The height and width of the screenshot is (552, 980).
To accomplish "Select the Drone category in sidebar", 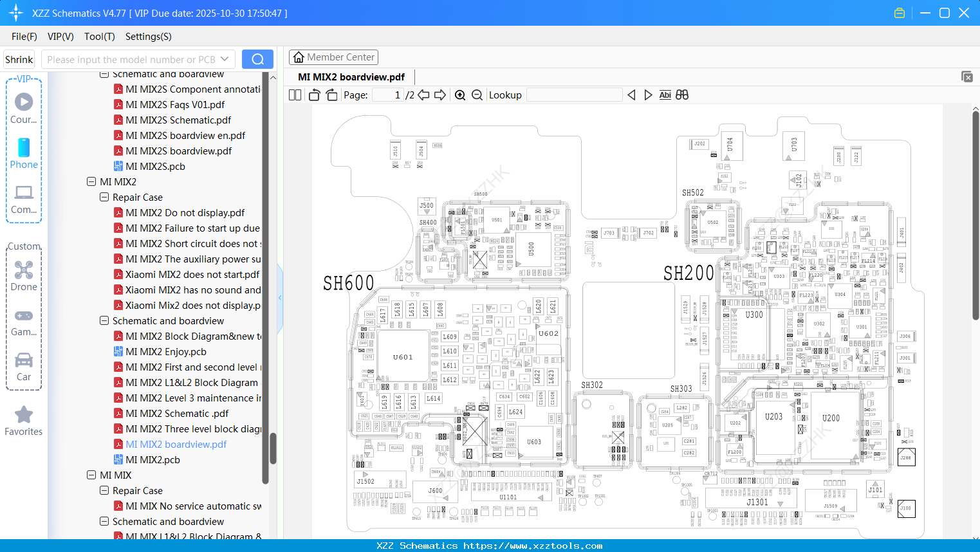I will coord(24,275).
